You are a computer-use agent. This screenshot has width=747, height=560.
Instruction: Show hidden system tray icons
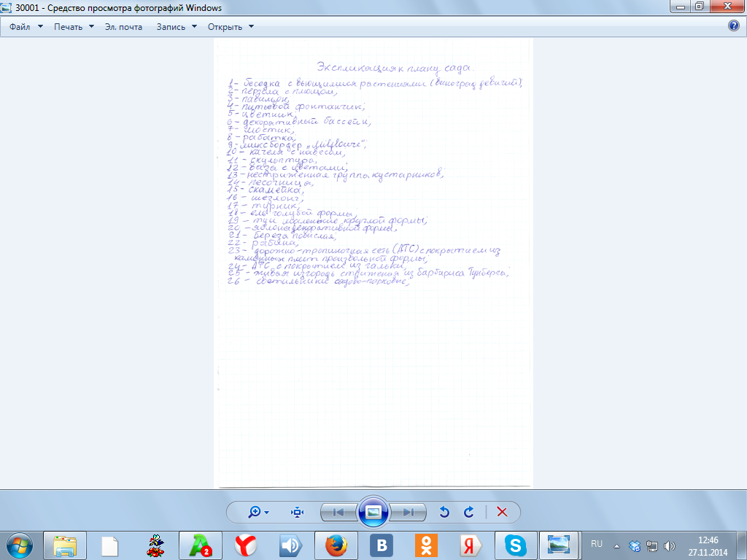pyautogui.click(x=617, y=545)
